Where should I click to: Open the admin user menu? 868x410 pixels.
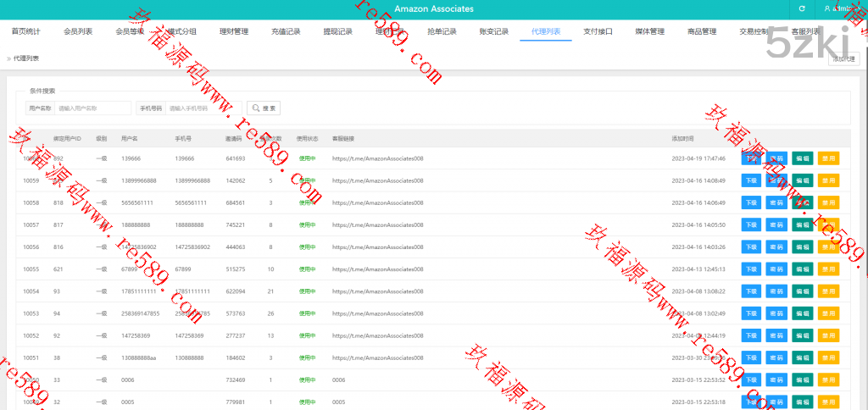click(x=842, y=8)
